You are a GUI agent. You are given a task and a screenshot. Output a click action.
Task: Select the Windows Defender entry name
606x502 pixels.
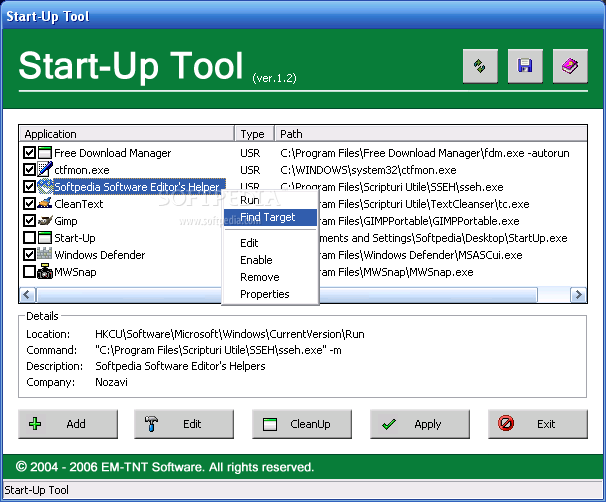[100, 255]
